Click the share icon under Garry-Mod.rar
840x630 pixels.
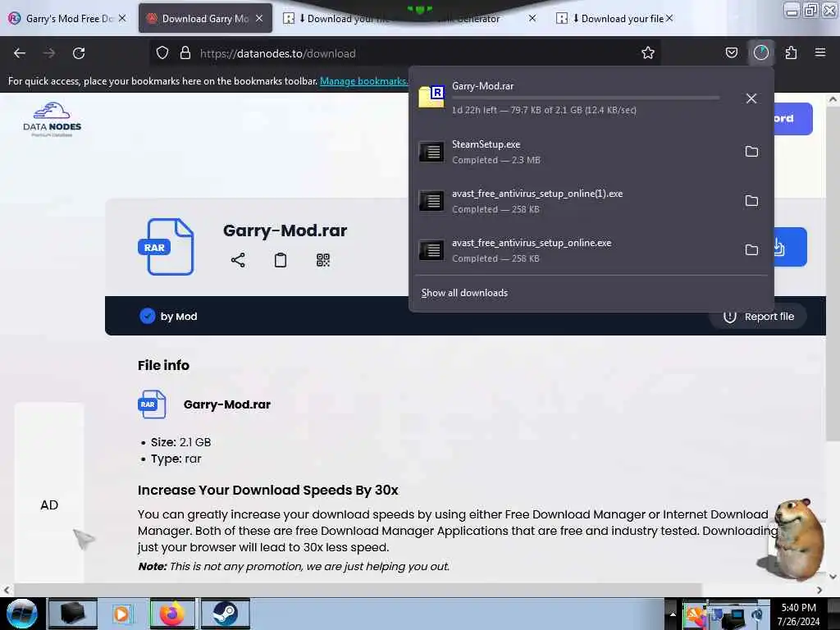tap(238, 260)
